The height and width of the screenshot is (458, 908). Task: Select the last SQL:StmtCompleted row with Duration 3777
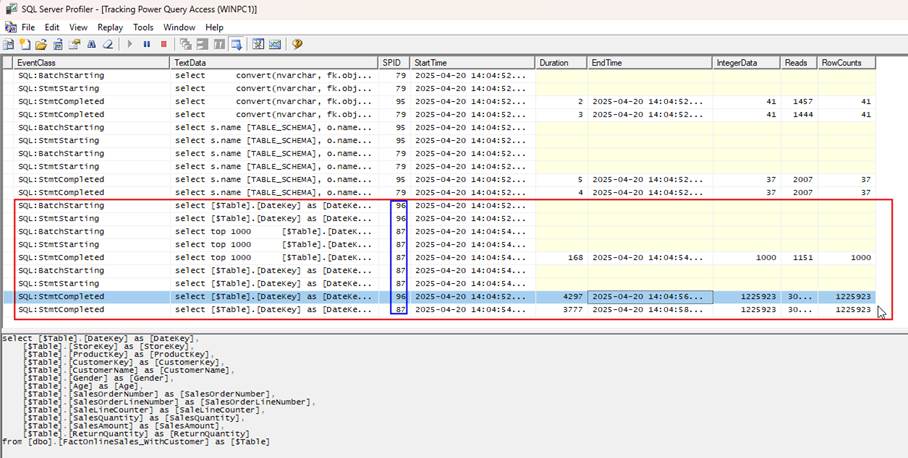pos(439,309)
